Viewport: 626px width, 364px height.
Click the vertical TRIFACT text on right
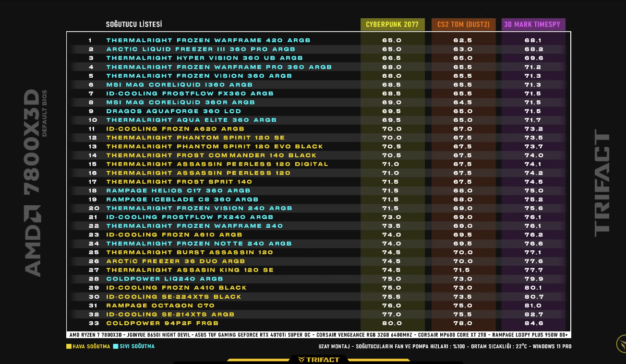602,183
